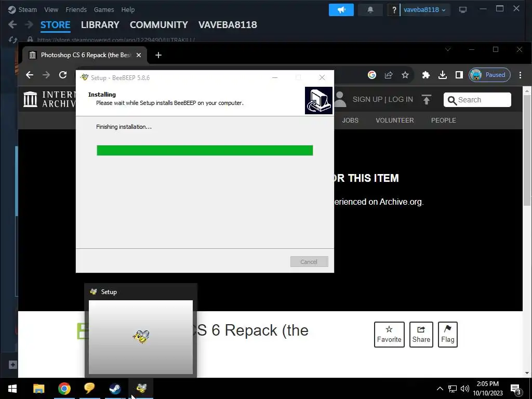
Task: Open File Explorer from the taskbar
Action: pos(38,388)
